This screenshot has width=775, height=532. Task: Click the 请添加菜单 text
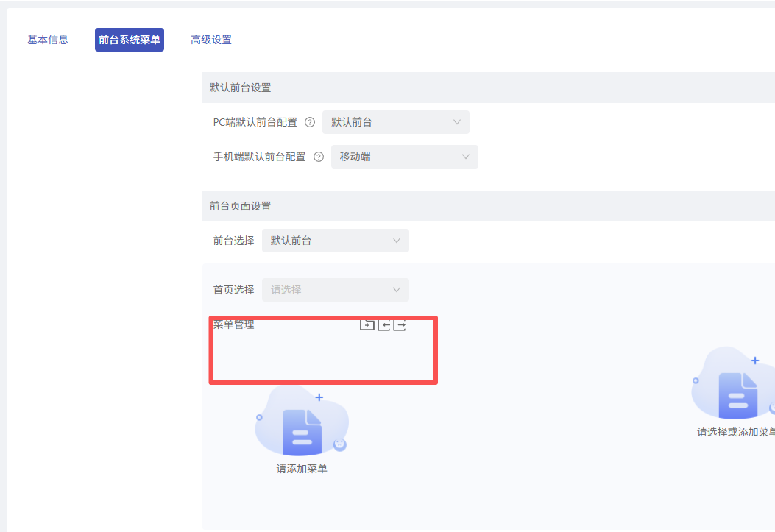[x=302, y=469]
